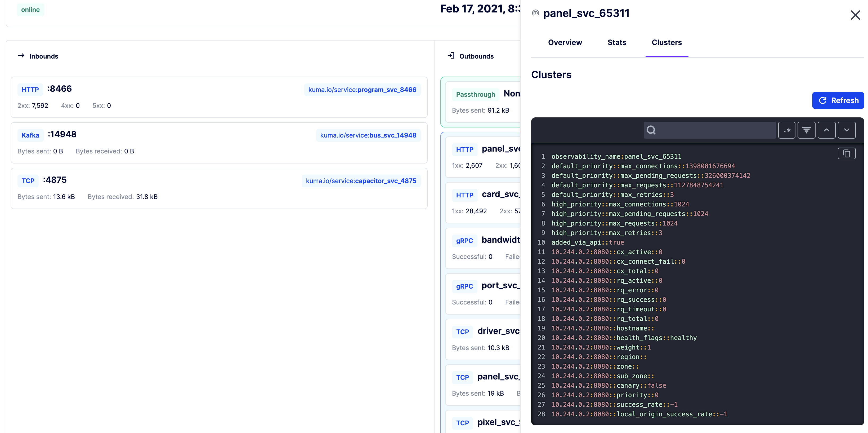
Task: Expand the HTTP :8466 inbound entry
Action: (x=60, y=88)
